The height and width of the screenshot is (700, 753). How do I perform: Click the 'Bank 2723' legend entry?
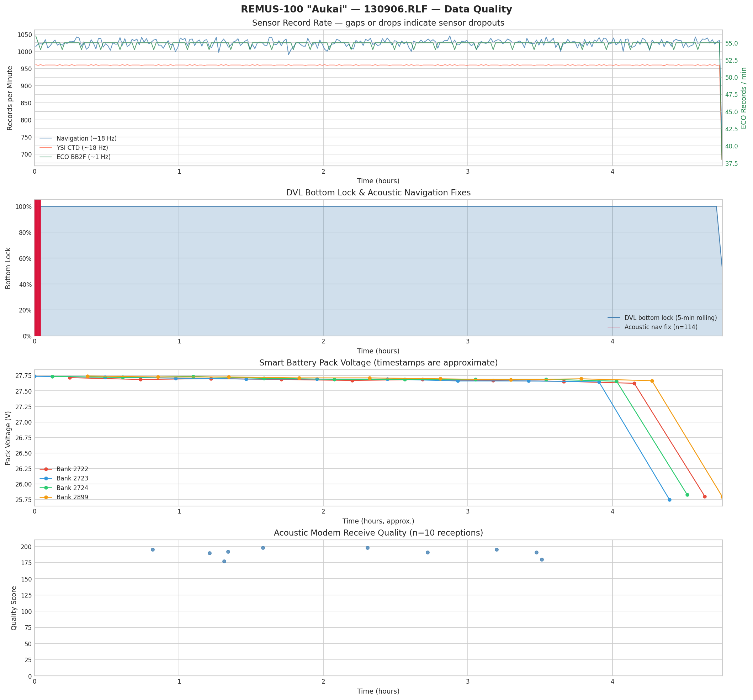64,478
